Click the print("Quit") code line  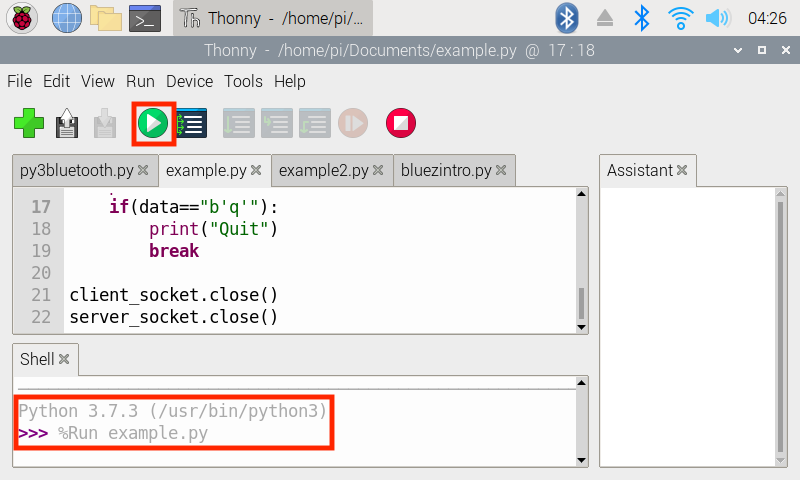pos(213,229)
